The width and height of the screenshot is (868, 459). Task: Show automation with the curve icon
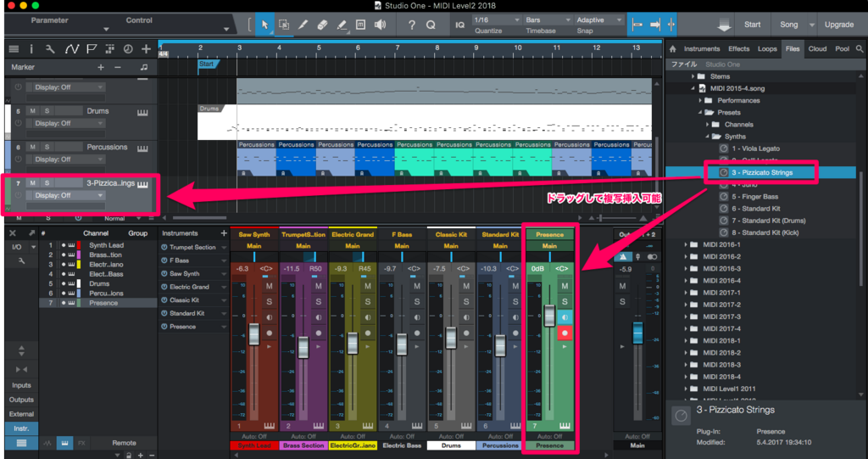point(71,48)
